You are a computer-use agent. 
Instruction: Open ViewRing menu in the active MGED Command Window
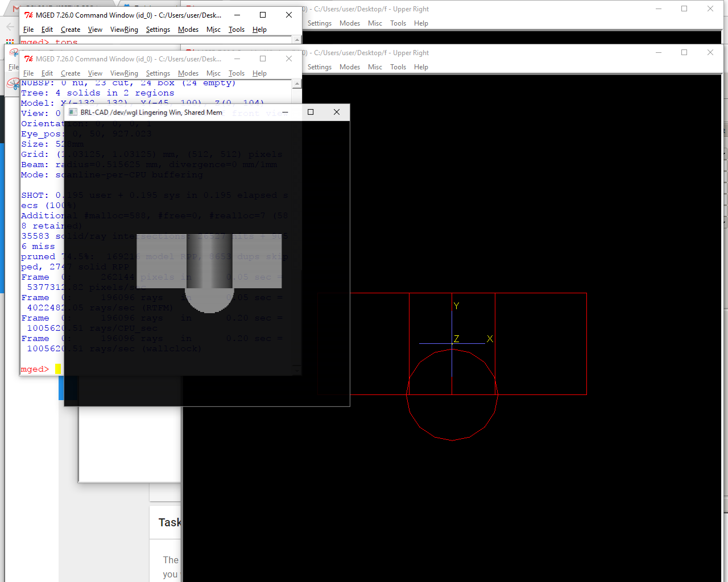(124, 30)
